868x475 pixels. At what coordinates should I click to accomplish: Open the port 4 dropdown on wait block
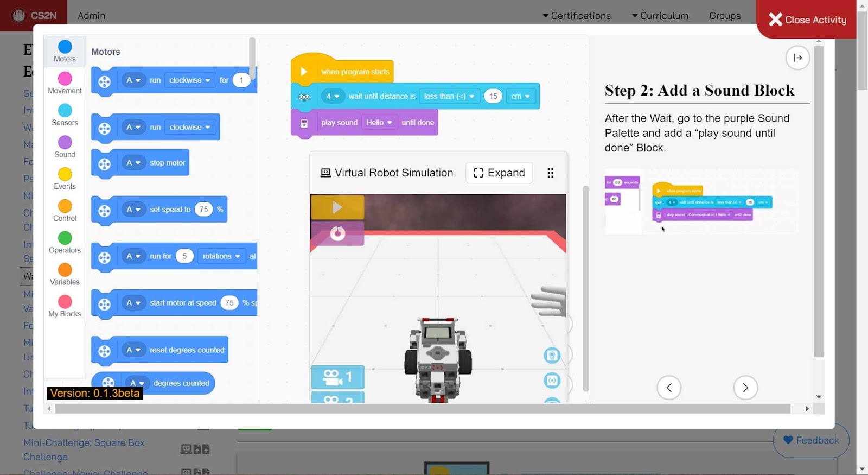pos(333,96)
